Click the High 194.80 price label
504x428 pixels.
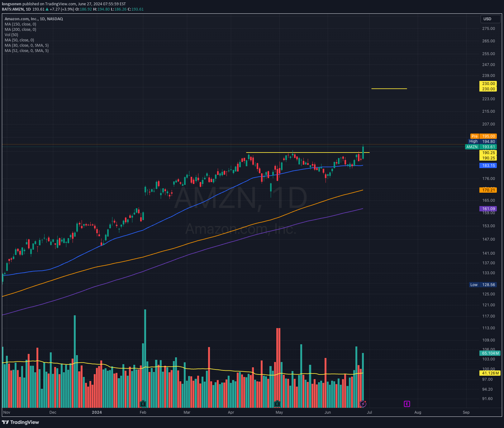tap(483, 142)
